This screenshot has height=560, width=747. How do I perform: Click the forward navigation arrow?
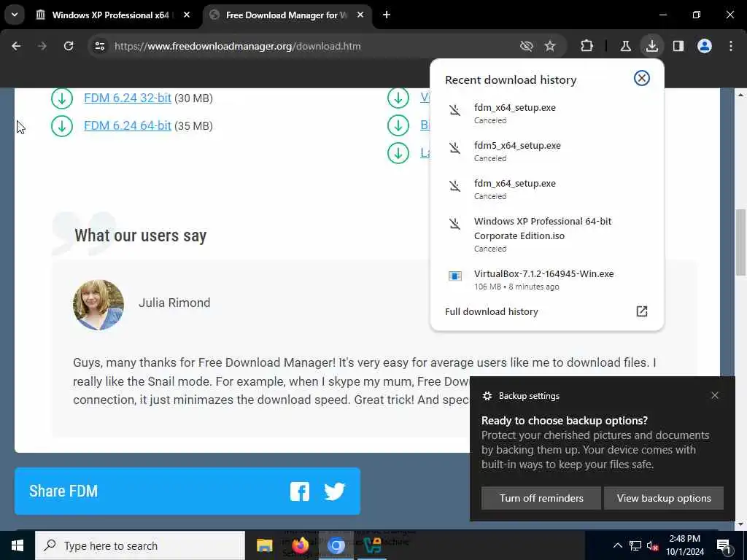[x=42, y=46]
